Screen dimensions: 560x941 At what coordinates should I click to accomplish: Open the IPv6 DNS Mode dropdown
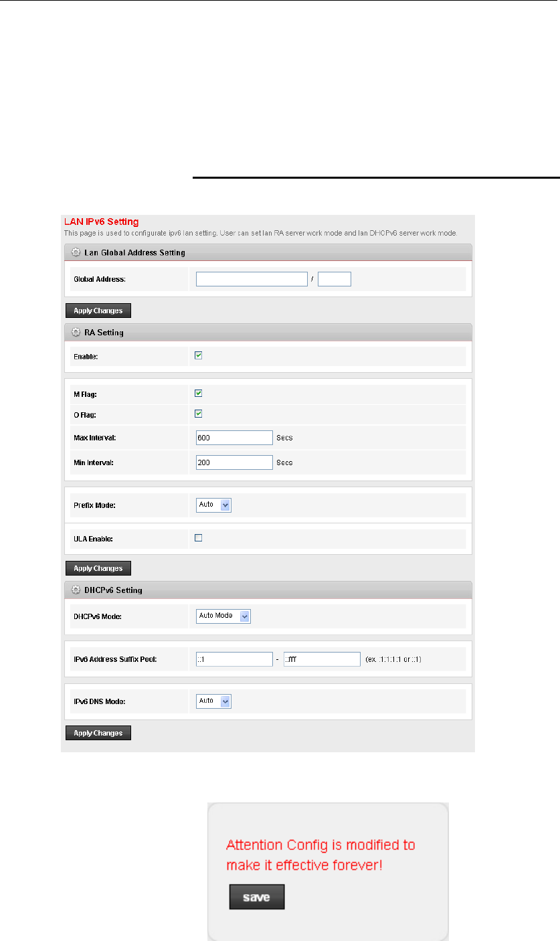coord(213,701)
